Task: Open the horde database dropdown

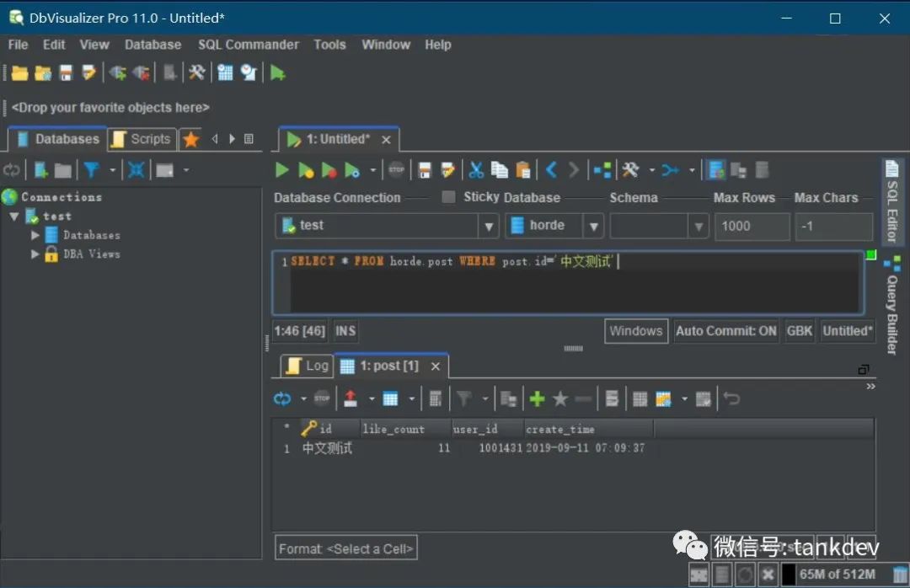Action: click(x=594, y=226)
